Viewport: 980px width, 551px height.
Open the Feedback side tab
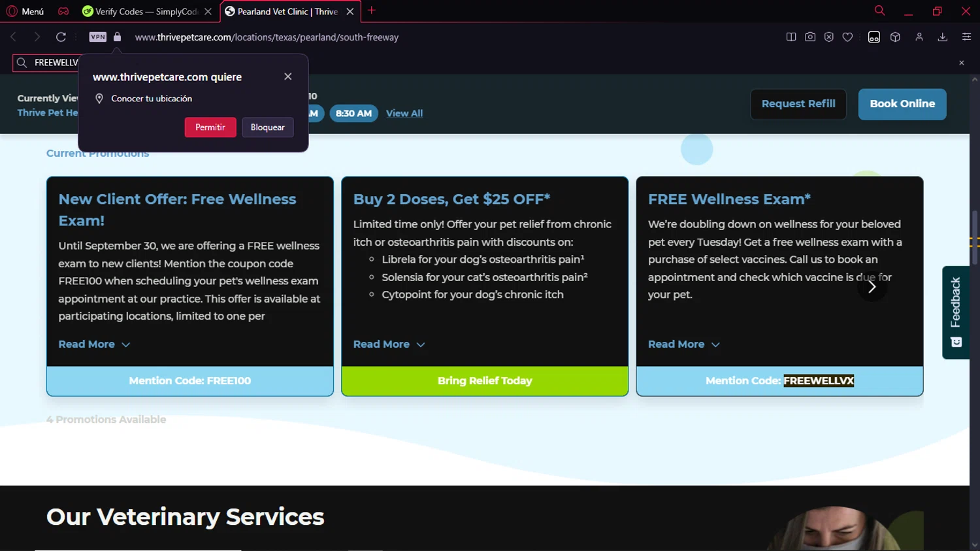[956, 312]
